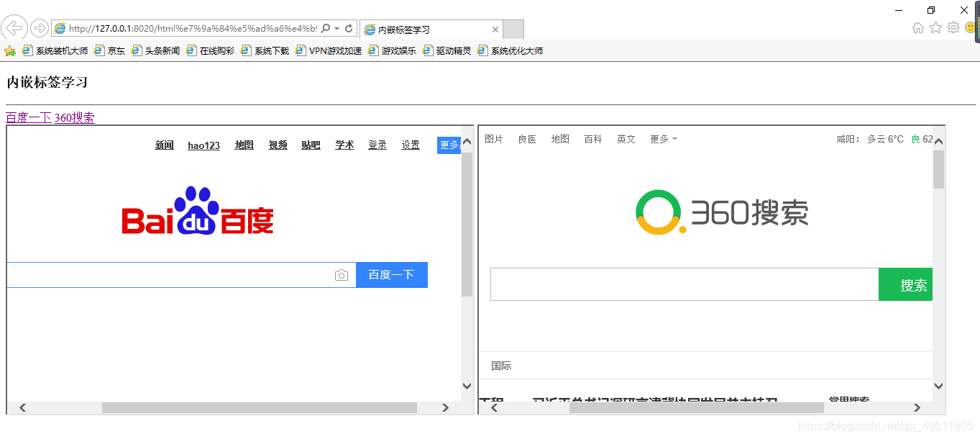The height and width of the screenshot is (439, 980).
Task: Click the 360 frame horizontal scrollbar thumb
Action: 697,408
